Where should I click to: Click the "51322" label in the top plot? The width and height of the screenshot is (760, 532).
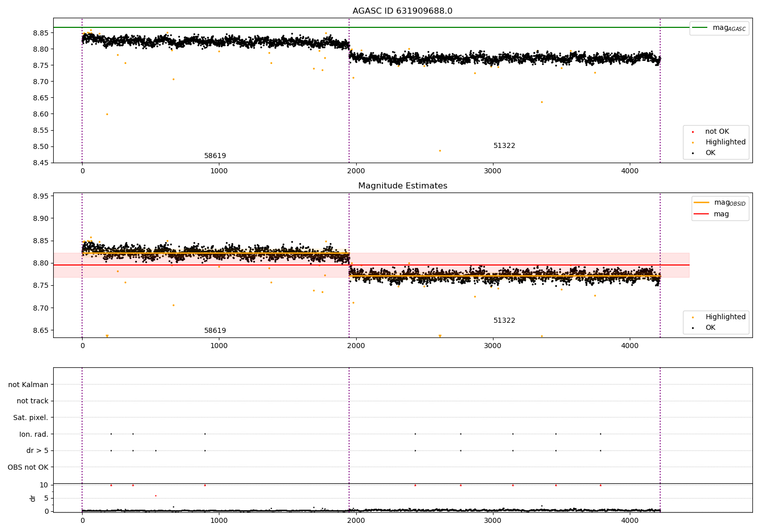[504, 146]
